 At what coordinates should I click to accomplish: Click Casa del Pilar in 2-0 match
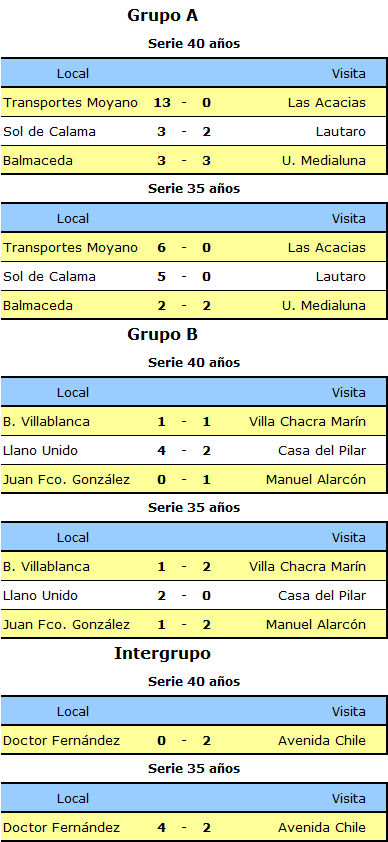tap(322, 596)
